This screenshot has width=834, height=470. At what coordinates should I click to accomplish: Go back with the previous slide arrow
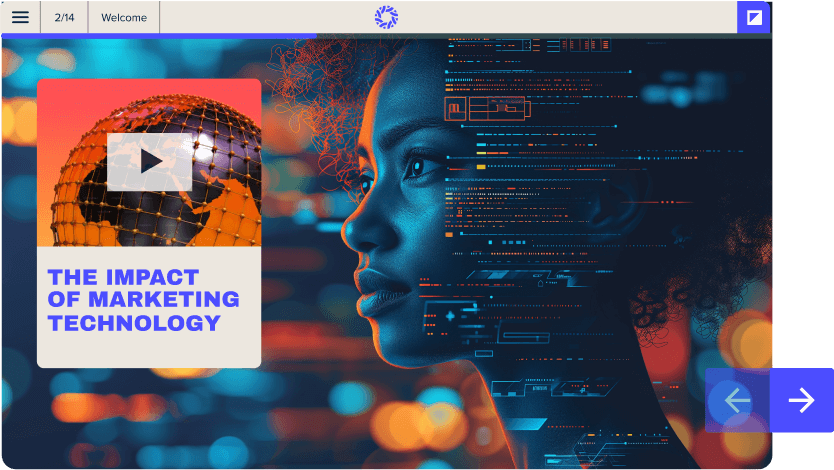[x=737, y=400]
